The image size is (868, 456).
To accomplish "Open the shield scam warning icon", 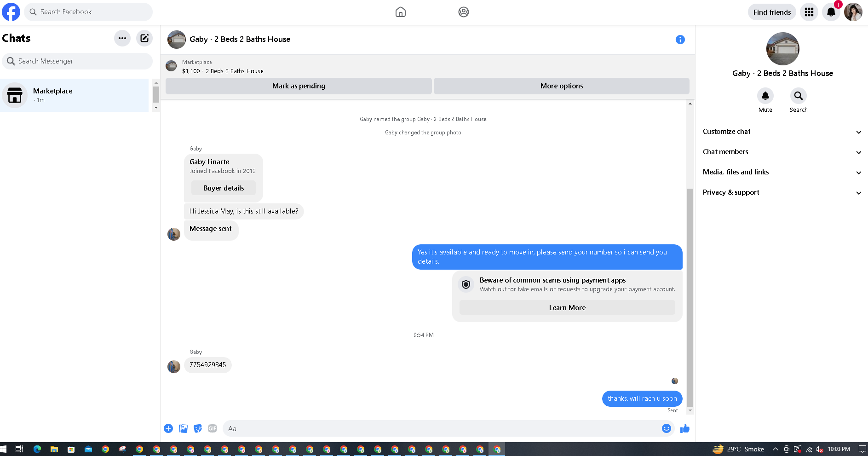I will (466, 284).
